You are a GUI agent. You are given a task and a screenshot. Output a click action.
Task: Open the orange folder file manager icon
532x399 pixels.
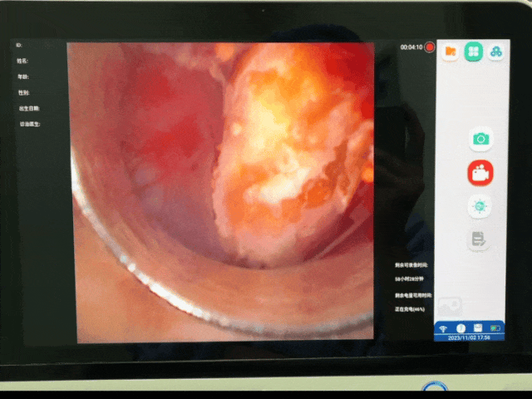tap(451, 52)
